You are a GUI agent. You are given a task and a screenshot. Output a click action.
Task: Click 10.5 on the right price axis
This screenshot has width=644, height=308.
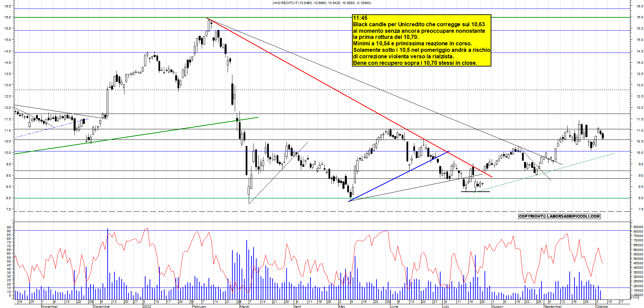(x=640, y=141)
